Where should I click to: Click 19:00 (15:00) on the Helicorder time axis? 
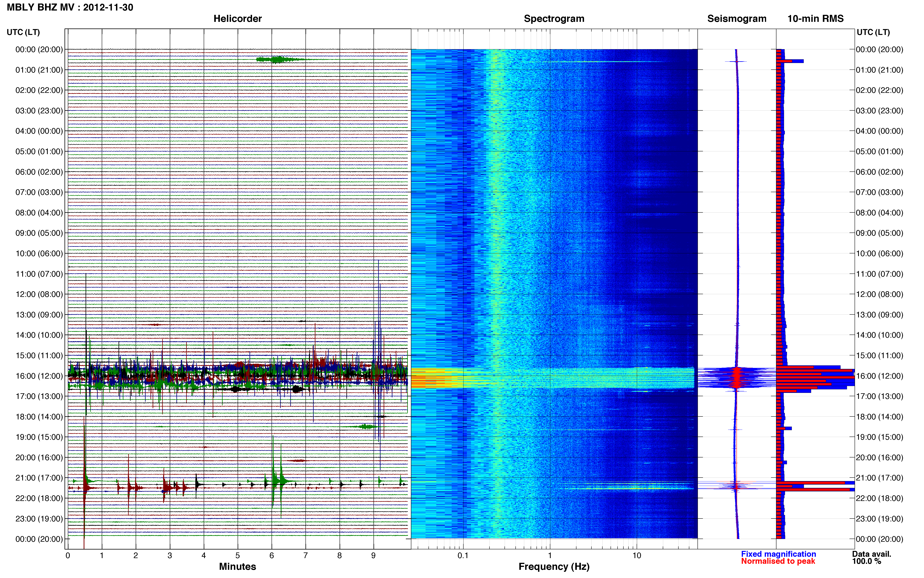(x=39, y=437)
